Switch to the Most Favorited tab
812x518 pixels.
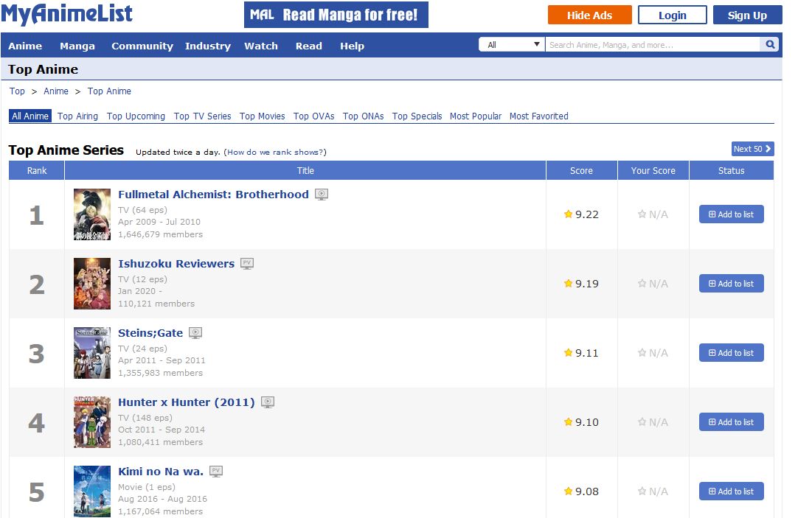538,116
